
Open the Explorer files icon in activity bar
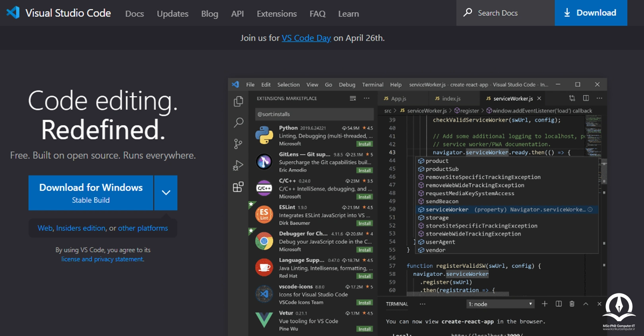238,102
